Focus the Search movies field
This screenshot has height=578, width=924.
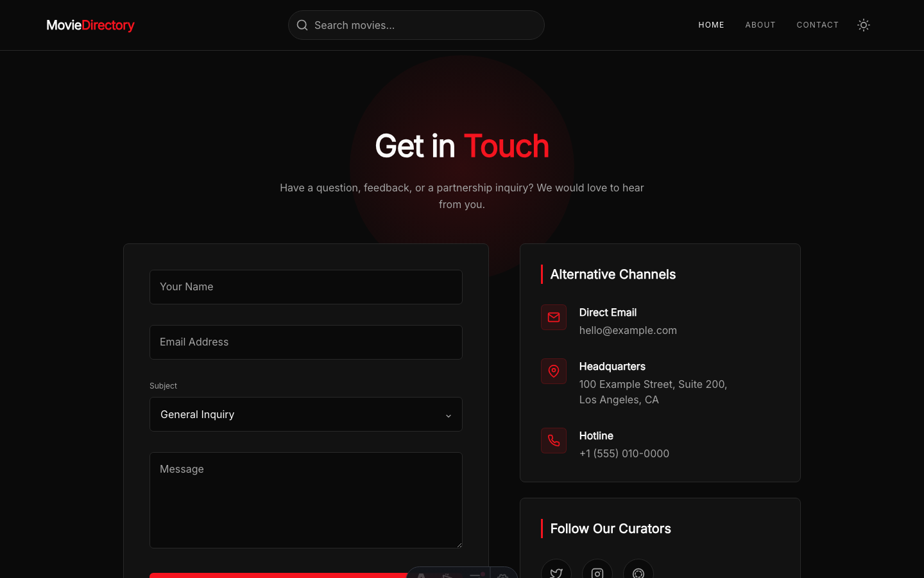(x=416, y=25)
